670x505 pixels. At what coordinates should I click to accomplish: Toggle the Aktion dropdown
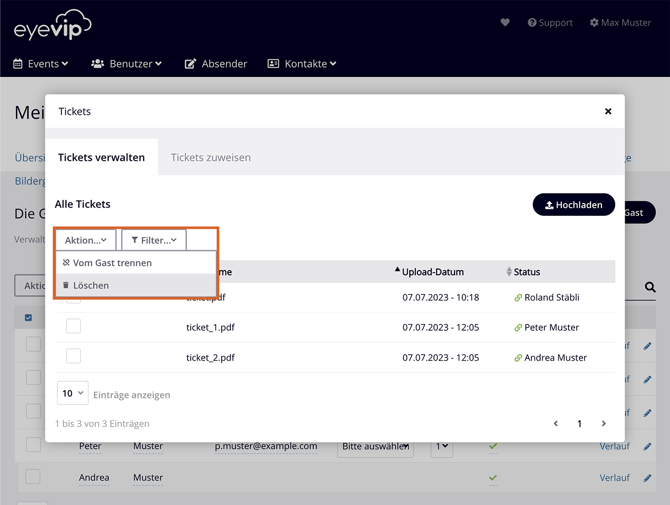tap(85, 240)
